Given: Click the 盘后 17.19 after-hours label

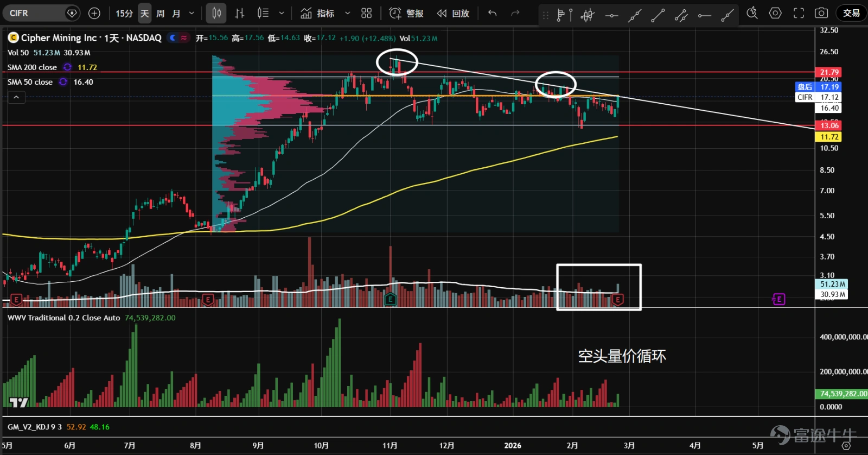Looking at the screenshot, I should point(818,87).
